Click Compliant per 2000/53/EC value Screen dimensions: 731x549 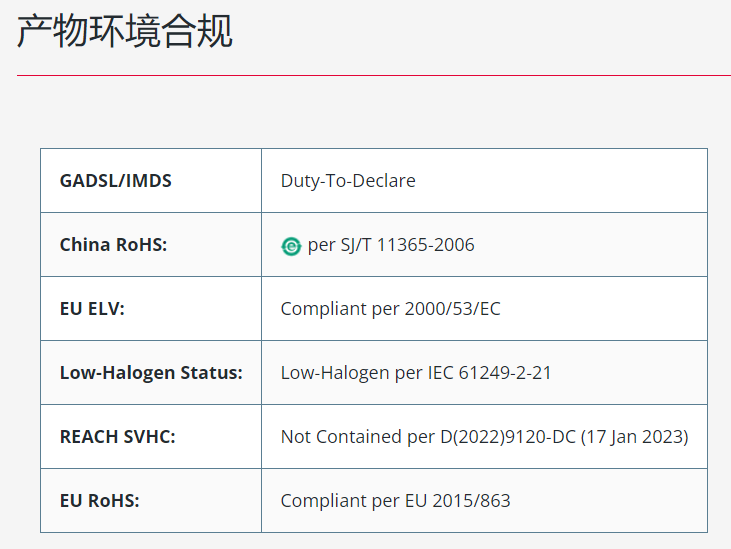390,309
